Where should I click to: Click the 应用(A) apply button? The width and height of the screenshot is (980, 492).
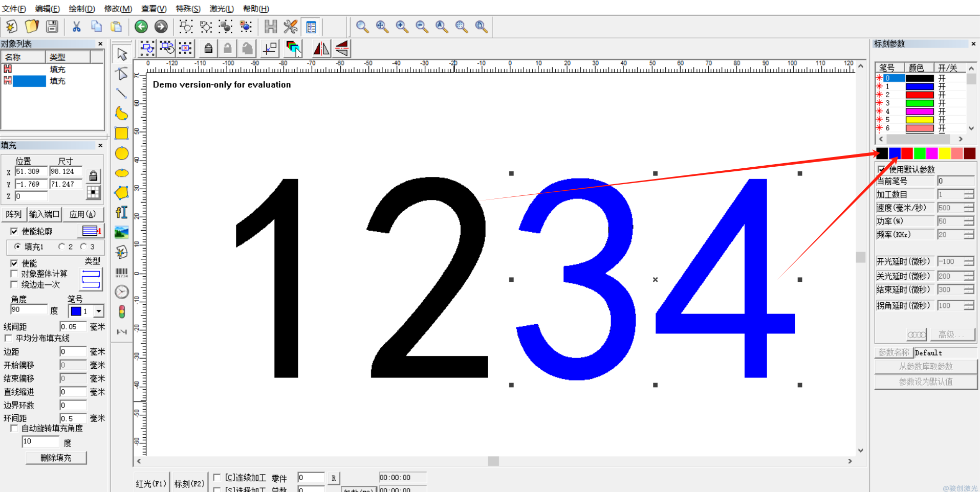83,214
